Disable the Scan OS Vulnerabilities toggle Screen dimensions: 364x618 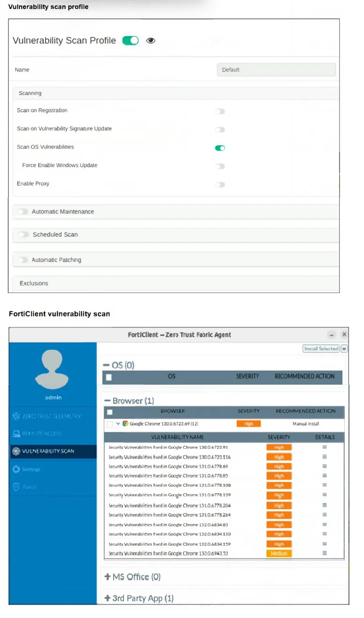[220, 148]
